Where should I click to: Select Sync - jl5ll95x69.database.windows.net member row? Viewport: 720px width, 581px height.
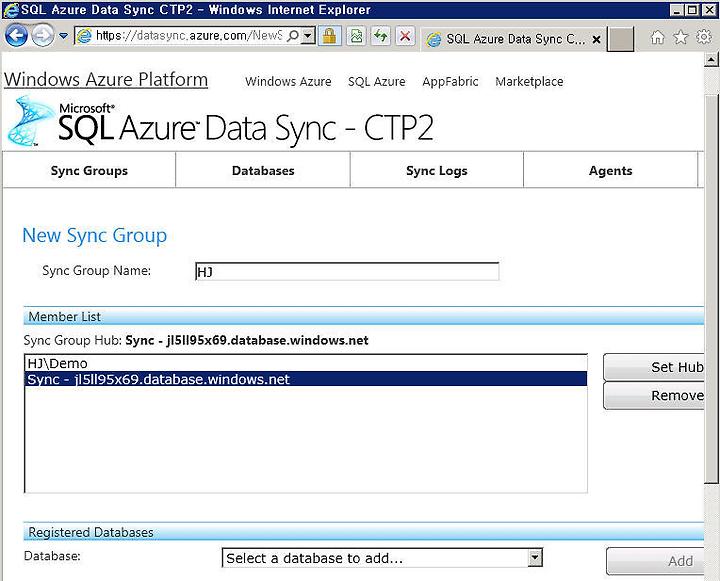point(306,379)
